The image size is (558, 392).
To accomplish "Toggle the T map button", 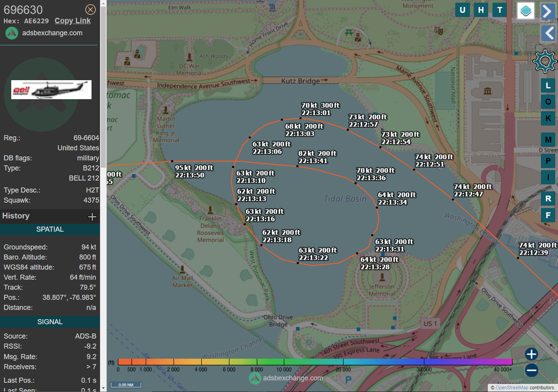I will tap(499, 10).
